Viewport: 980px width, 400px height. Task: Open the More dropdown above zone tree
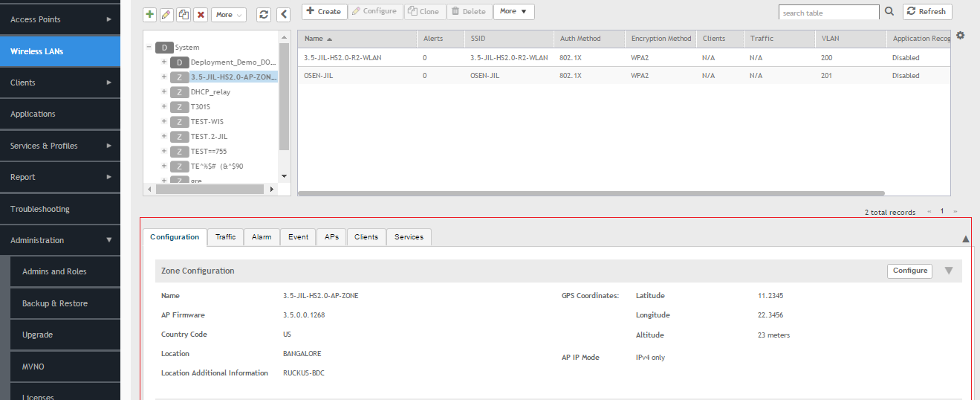tap(229, 14)
